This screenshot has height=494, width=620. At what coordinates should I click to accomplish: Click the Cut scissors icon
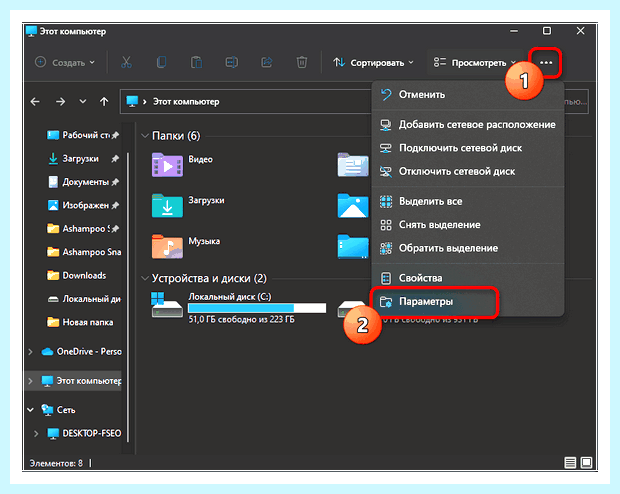click(126, 62)
